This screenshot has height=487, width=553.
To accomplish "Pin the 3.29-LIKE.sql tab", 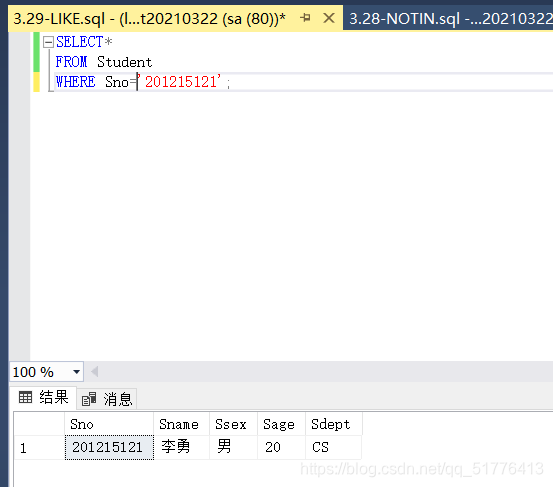I will coord(305,18).
